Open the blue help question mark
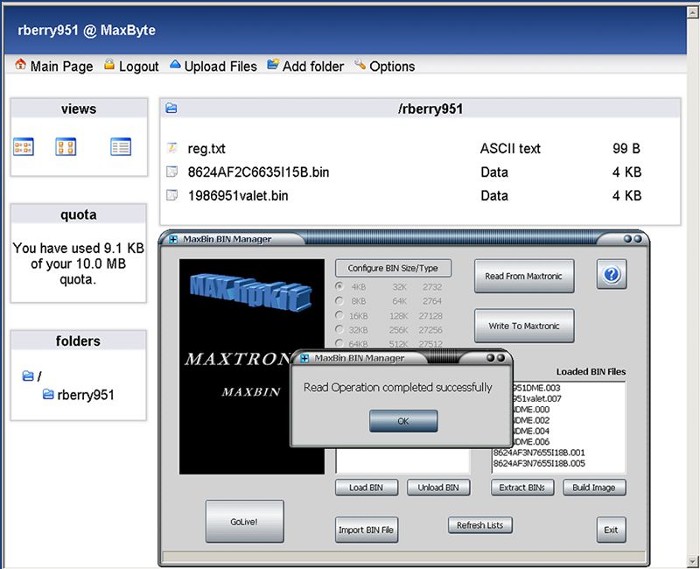Image resolution: width=700 pixels, height=569 pixels. [x=611, y=275]
